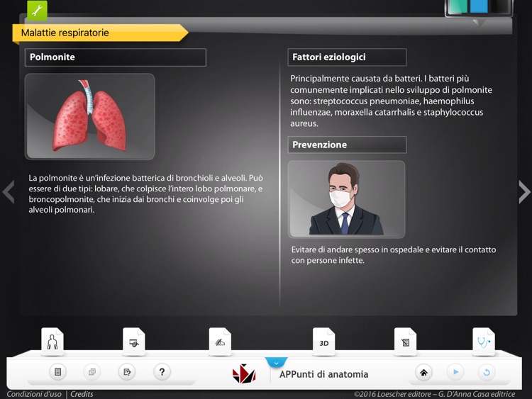Go to home with house button

pyautogui.click(x=423, y=373)
